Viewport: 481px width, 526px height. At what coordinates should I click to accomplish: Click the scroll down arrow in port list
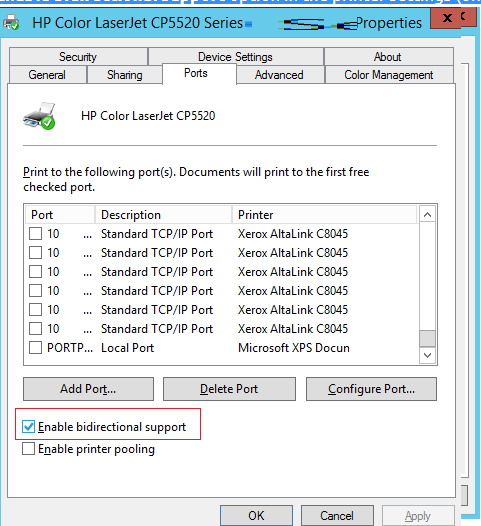point(427,355)
